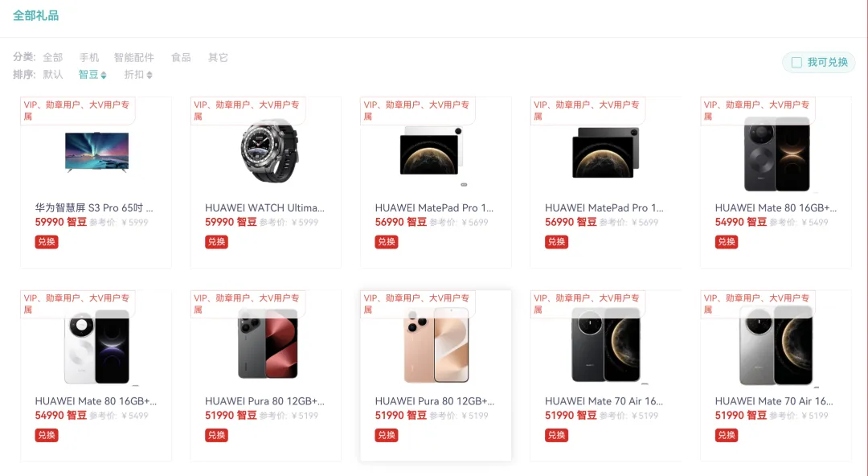Redeem the 华为智慧屏 S3 Pro with 兑换
Image resolution: width=868 pixels, height=476 pixels.
pos(47,241)
